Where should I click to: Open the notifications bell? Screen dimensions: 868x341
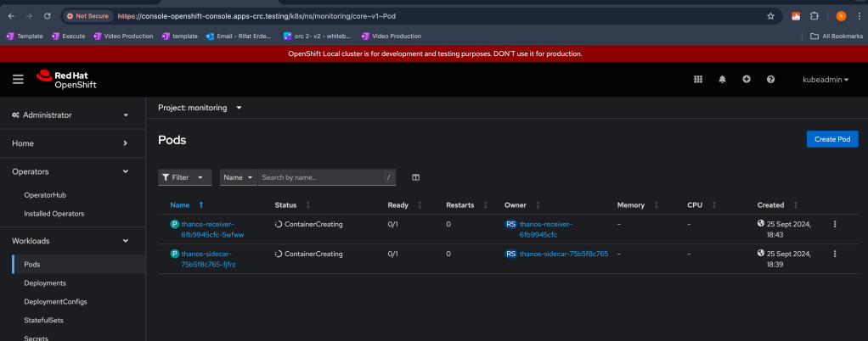723,80
